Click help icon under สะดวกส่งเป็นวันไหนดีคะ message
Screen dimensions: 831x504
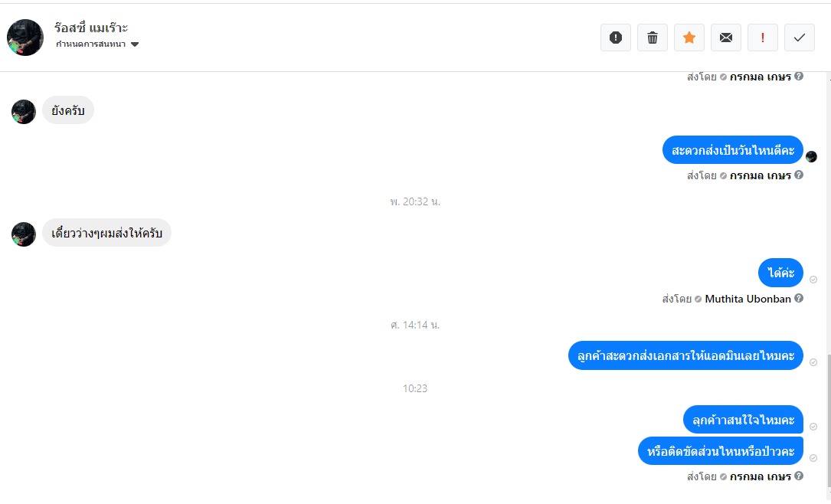tap(799, 175)
